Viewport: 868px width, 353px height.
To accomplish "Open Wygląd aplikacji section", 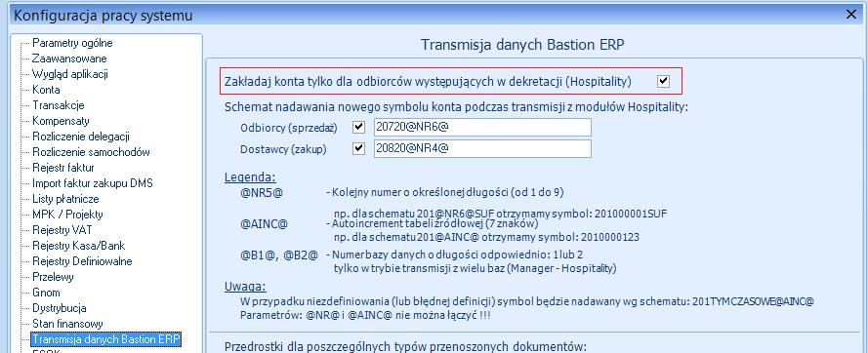I will pyautogui.click(x=69, y=74).
